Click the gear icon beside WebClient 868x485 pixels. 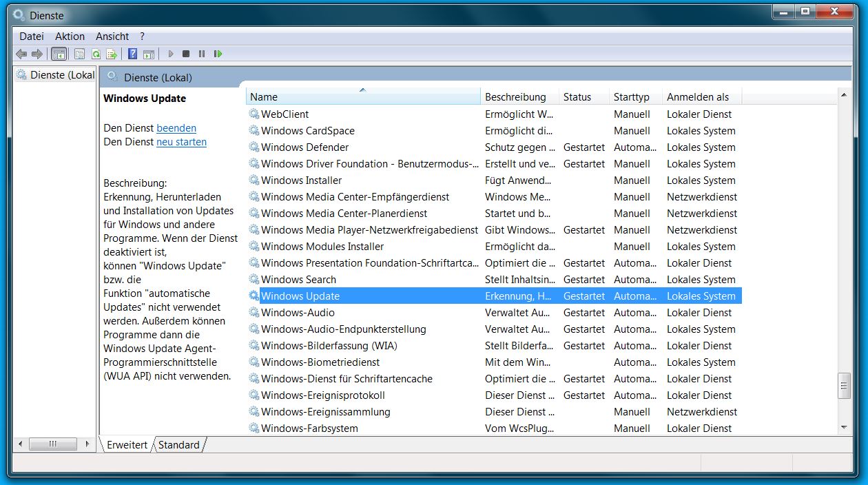(x=254, y=114)
